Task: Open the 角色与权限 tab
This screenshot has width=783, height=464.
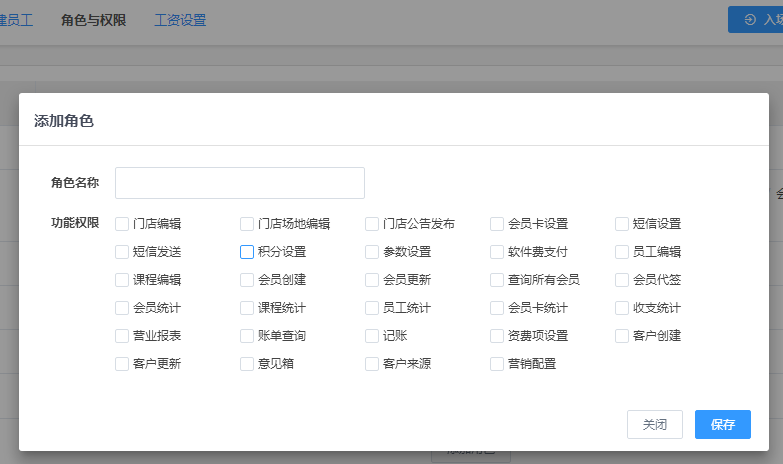Action: point(93,20)
